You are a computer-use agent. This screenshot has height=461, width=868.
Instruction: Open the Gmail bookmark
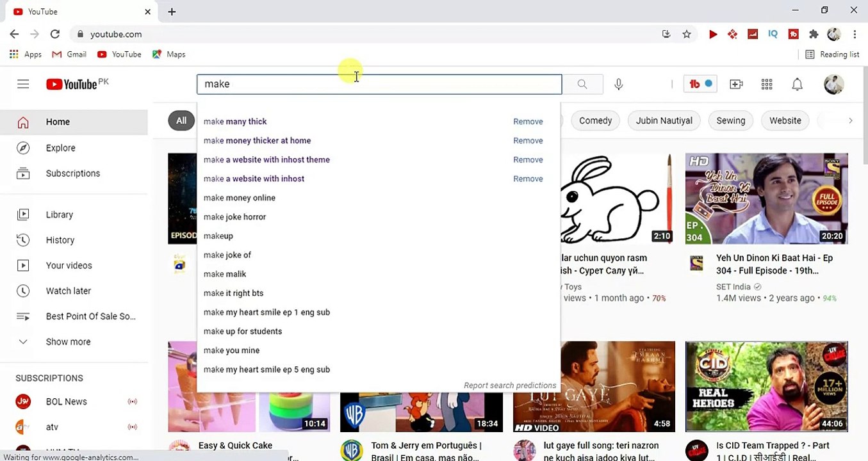tap(69, 54)
